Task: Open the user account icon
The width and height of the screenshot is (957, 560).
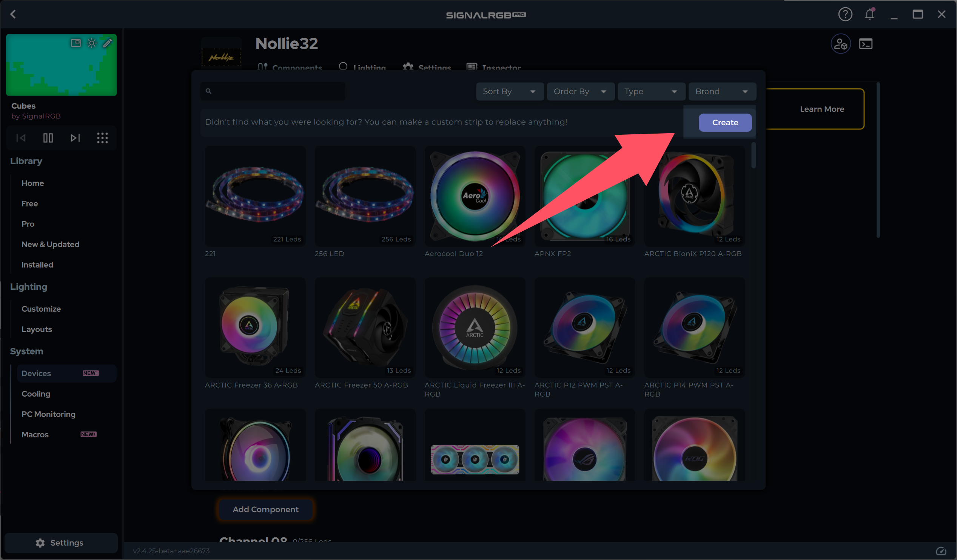Action: click(840, 44)
